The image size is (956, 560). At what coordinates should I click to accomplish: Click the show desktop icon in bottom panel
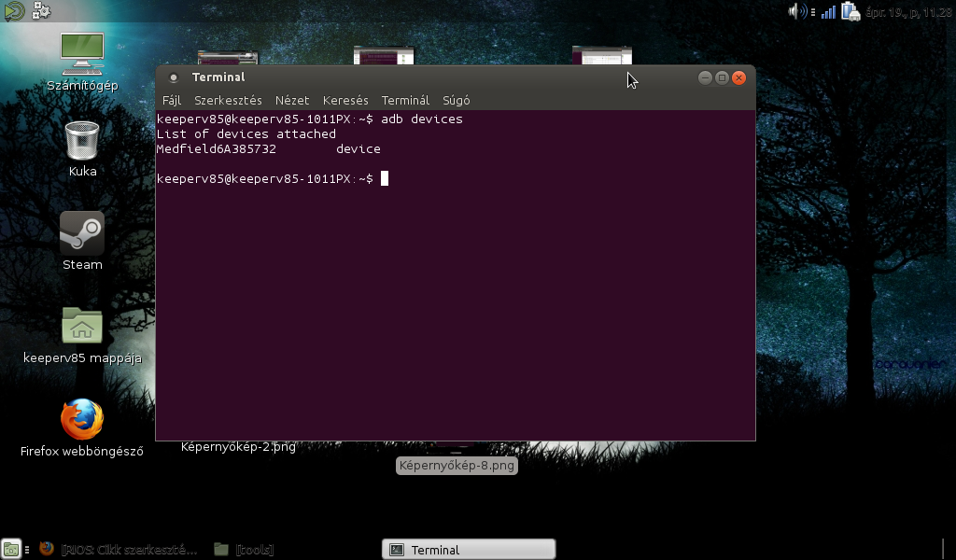[11, 549]
